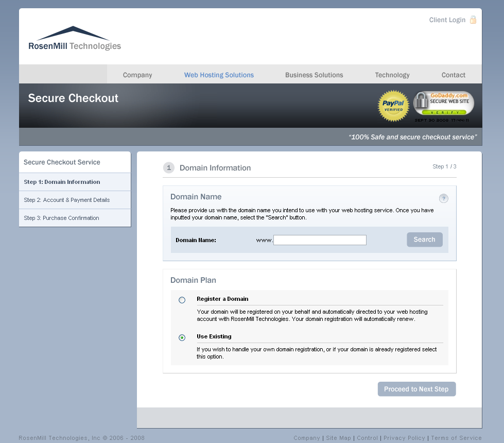Screen dimensions: 504x443
Task: Select Step 2: Account & Payment Details
Action: pyautogui.click(x=75, y=200)
